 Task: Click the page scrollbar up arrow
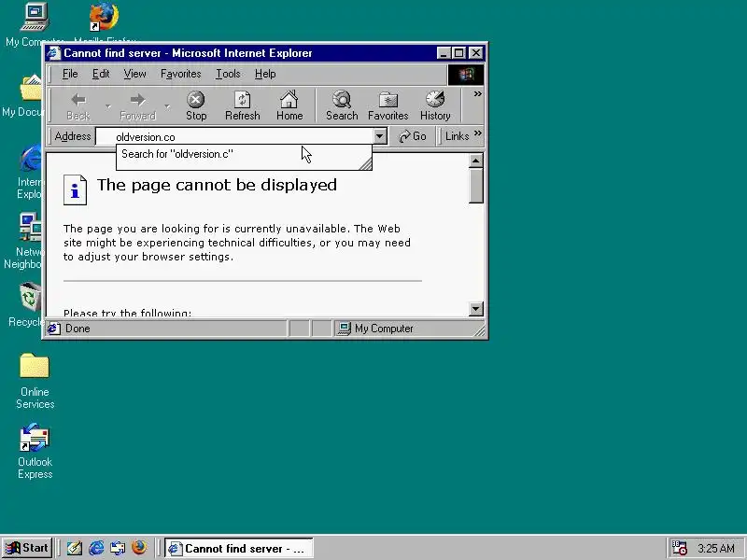(x=475, y=161)
